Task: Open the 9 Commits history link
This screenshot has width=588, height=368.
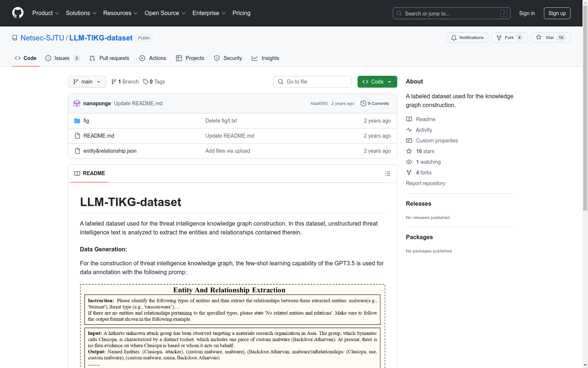Action: coord(375,103)
